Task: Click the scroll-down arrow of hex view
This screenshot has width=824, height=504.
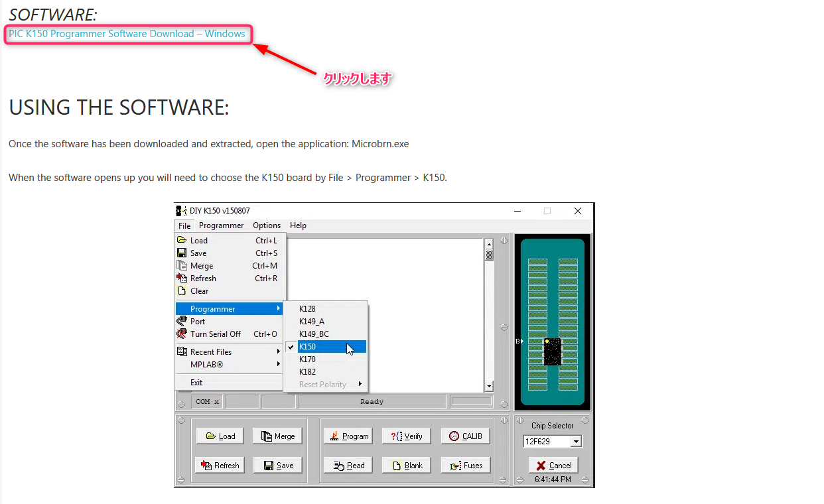Action: pos(490,386)
